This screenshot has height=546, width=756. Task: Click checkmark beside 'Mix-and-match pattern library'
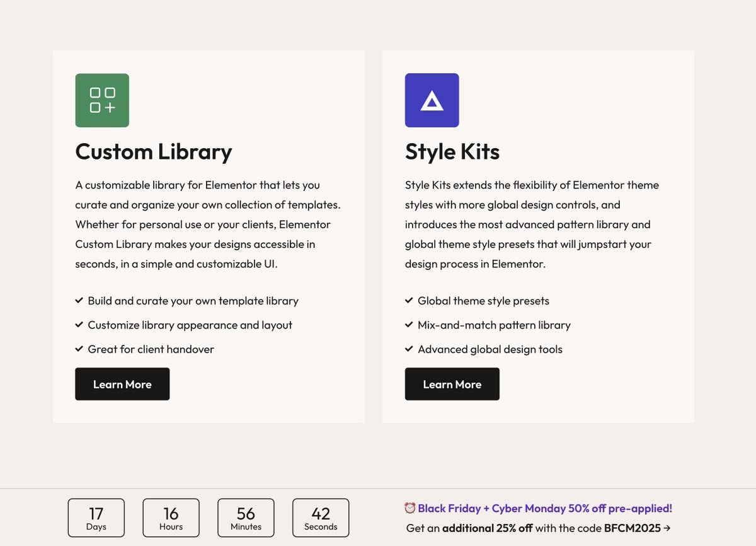click(409, 325)
